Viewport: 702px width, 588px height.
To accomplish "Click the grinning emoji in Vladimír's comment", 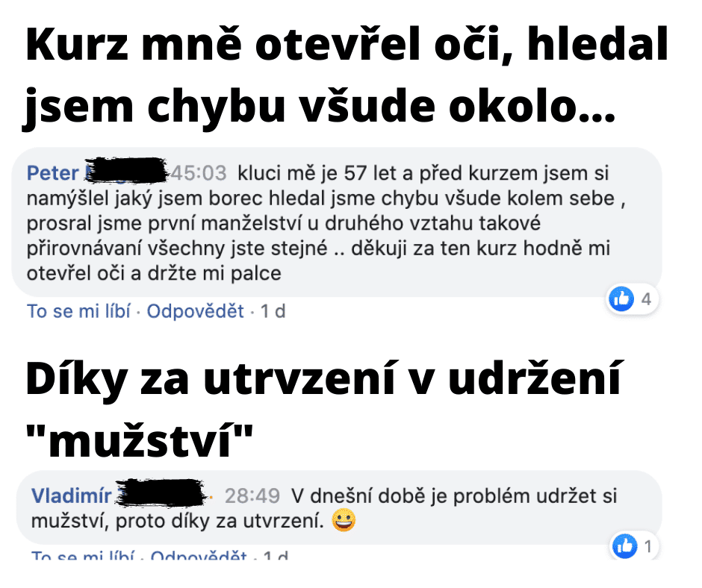I will 344,520.
